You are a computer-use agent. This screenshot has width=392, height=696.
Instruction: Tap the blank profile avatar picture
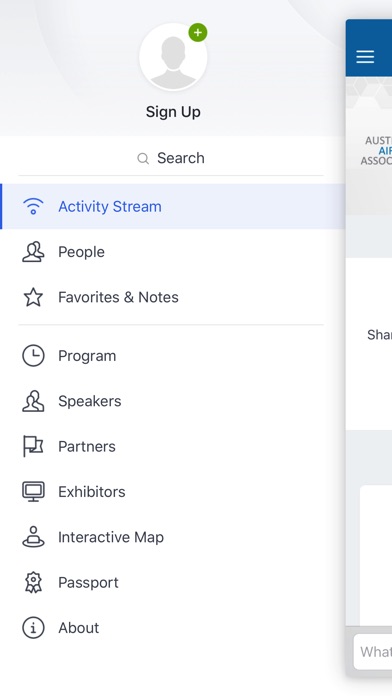click(x=173, y=57)
